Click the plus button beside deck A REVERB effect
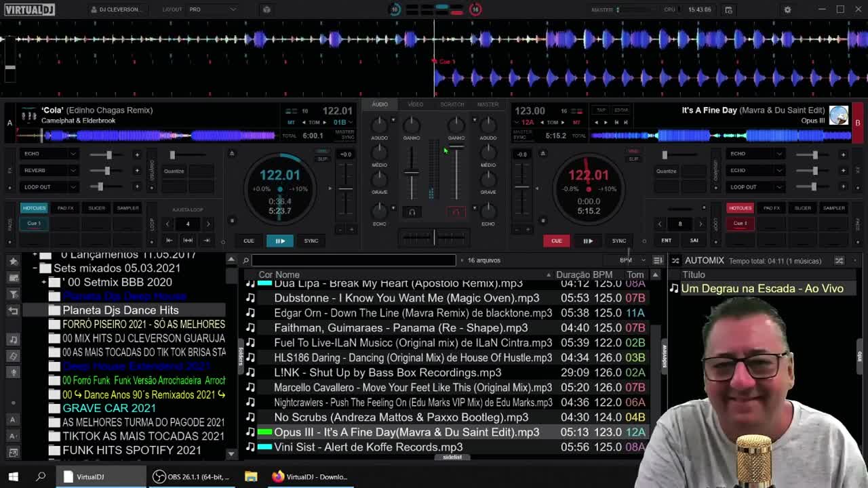This screenshot has height=488, width=868. click(x=137, y=171)
